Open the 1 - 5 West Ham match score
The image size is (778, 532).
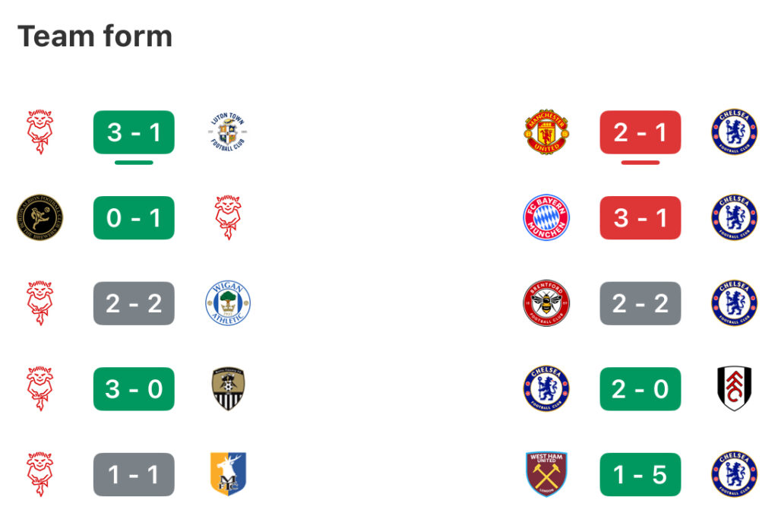(640, 474)
